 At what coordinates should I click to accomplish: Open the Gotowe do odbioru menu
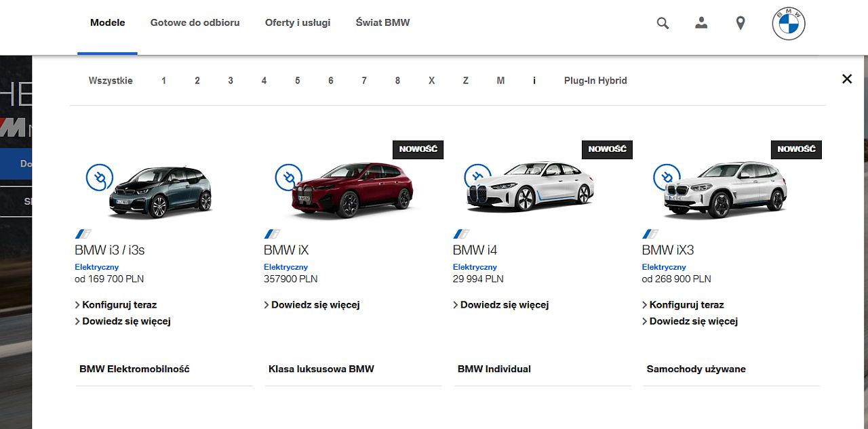(195, 22)
